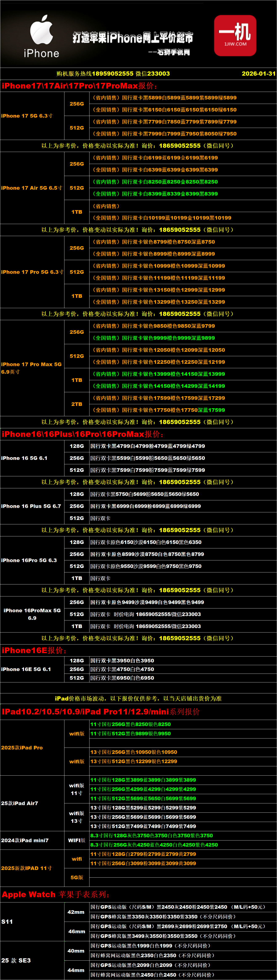Click the iPhone 16 Plus 5G 6.7 model cell
Screen dimensions: 277x980
pos(31,506)
